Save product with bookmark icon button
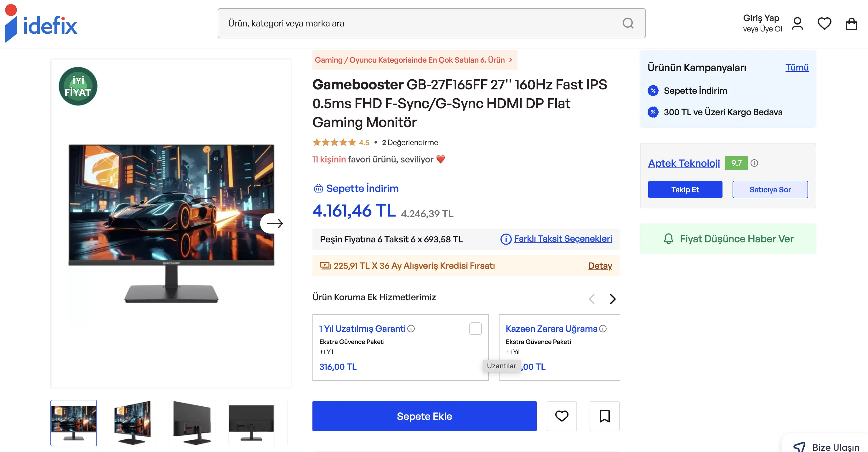This screenshot has width=868, height=452. point(604,416)
